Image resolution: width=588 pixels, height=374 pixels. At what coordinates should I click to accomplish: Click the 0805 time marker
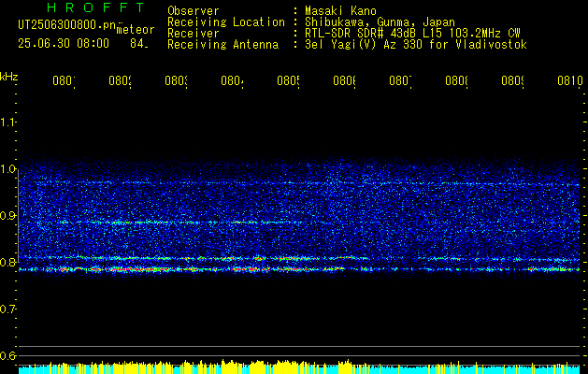pyautogui.click(x=288, y=81)
